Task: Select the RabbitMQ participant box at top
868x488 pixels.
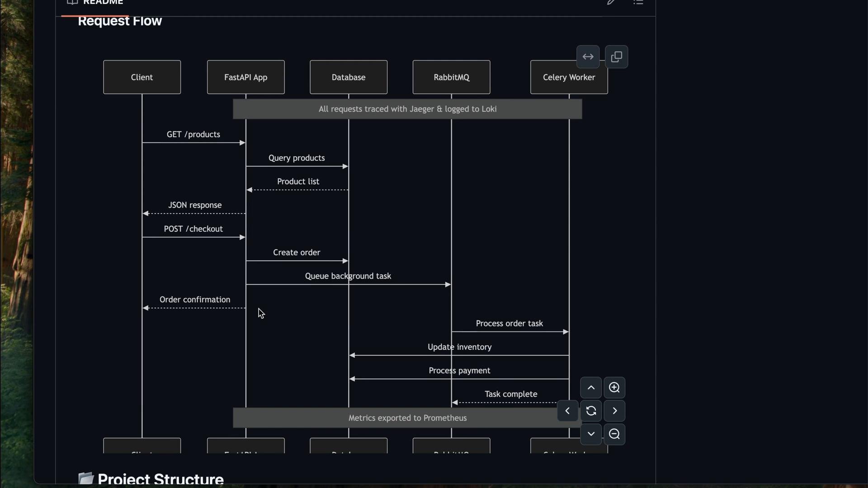Action: 452,77
